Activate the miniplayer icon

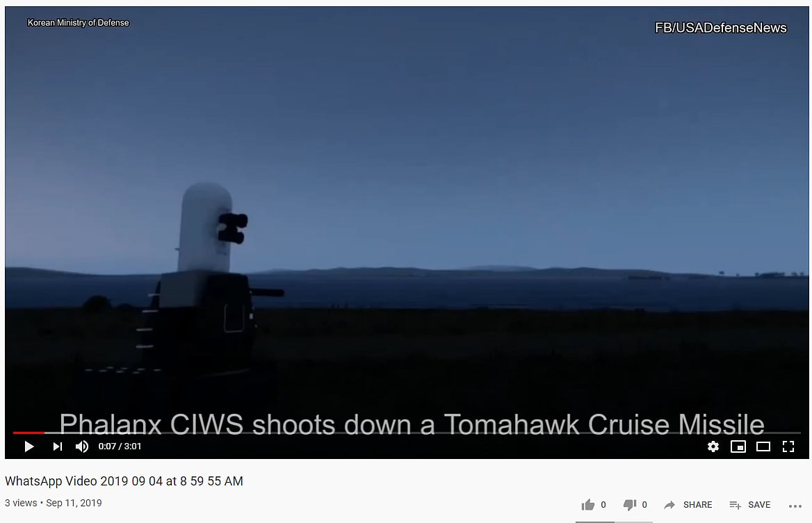click(738, 446)
